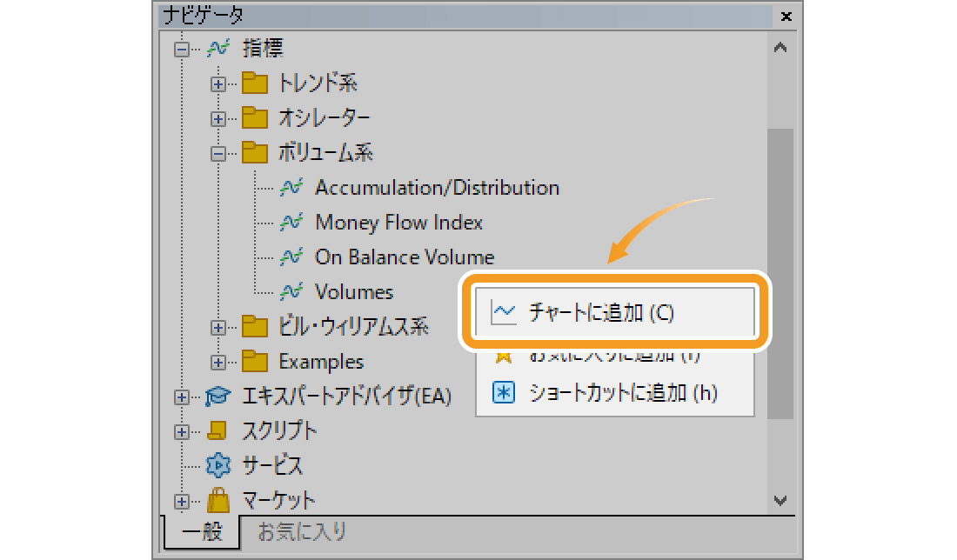This screenshot has height=560, width=957.
Task: Select the スクリプト label
Action: (x=279, y=431)
